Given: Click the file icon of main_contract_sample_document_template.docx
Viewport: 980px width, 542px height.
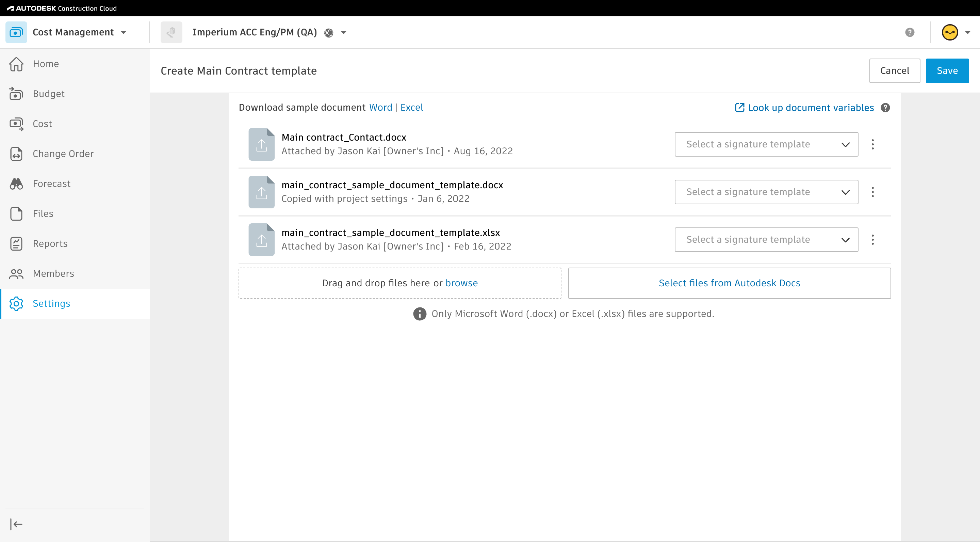Looking at the screenshot, I should point(261,192).
